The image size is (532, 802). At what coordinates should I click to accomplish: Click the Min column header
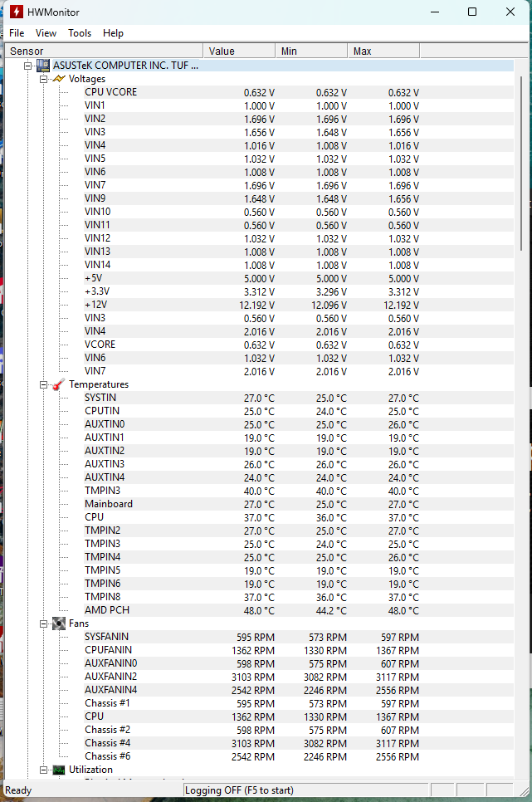pyautogui.click(x=311, y=51)
